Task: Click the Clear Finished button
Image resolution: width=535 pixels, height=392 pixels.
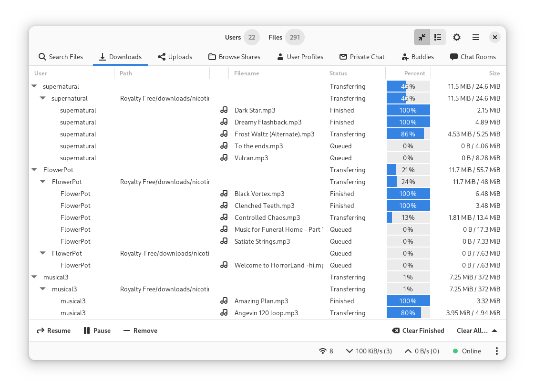Action: click(418, 330)
